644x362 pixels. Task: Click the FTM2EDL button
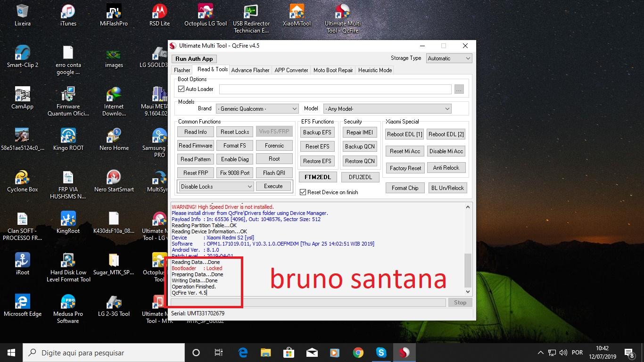318,177
